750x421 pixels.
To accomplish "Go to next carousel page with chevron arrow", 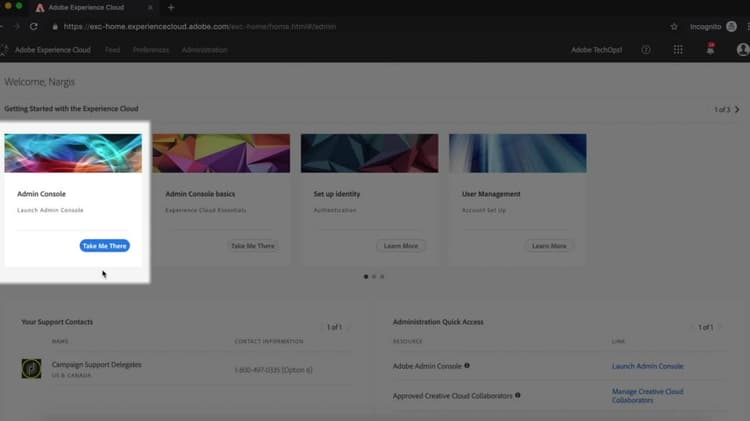I will click(737, 110).
